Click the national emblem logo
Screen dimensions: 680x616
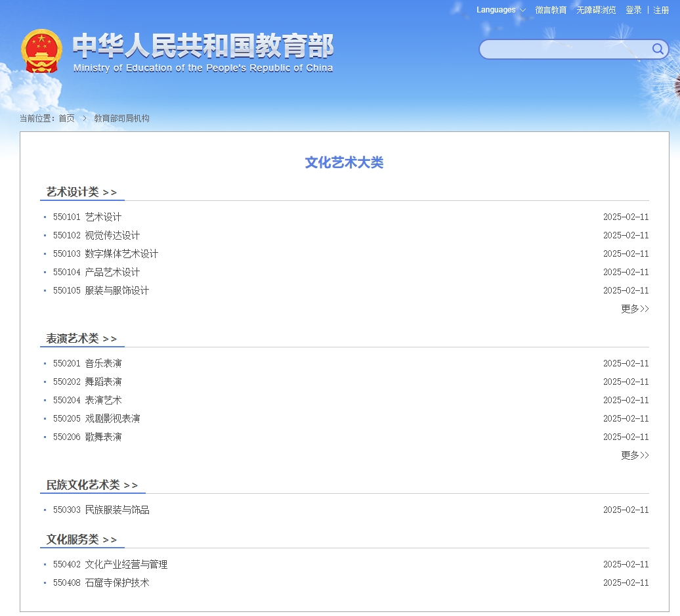tap(41, 51)
